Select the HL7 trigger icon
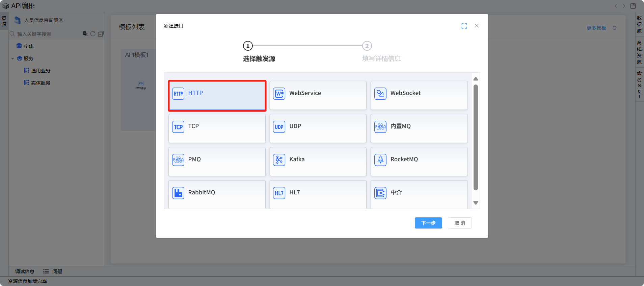The image size is (644, 286). [279, 193]
